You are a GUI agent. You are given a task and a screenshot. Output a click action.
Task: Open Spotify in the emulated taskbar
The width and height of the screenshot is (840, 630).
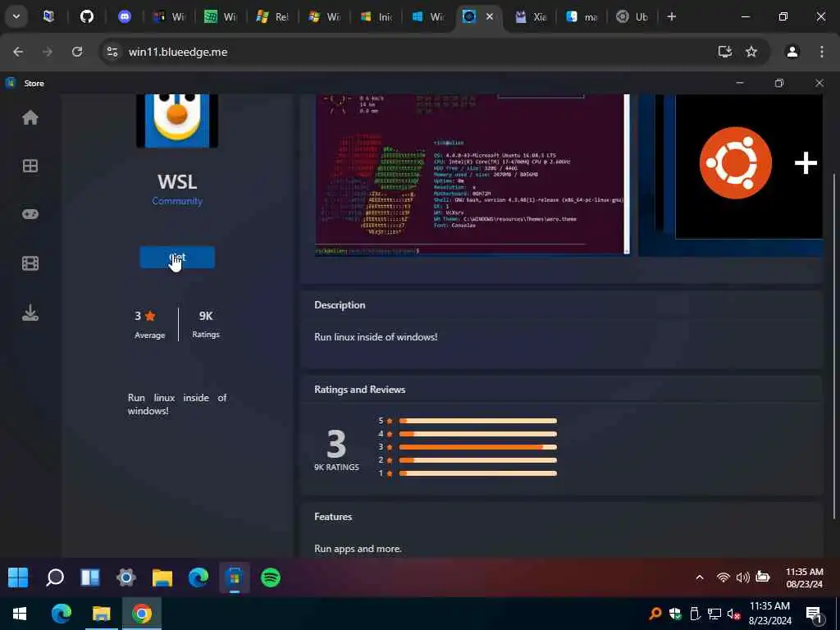tap(271, 577)
